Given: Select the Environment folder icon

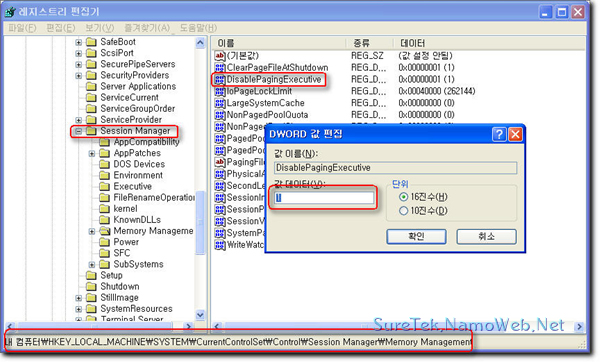Looking at the screenshot, I should tap(104, 175).
